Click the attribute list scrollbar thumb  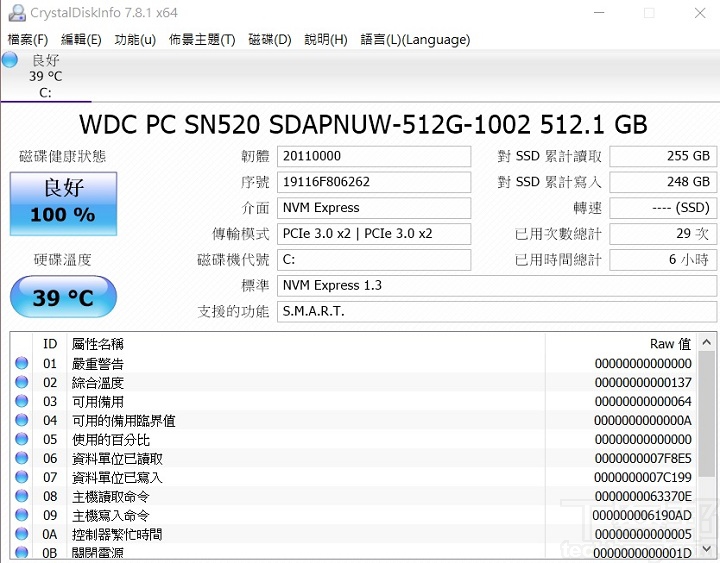click(707, 414)
